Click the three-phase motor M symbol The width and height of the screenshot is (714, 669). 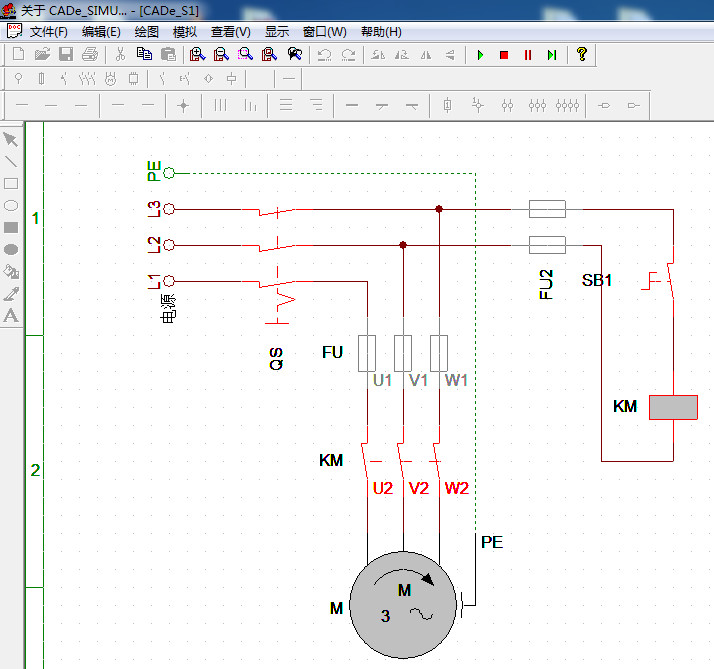point(403,605)
